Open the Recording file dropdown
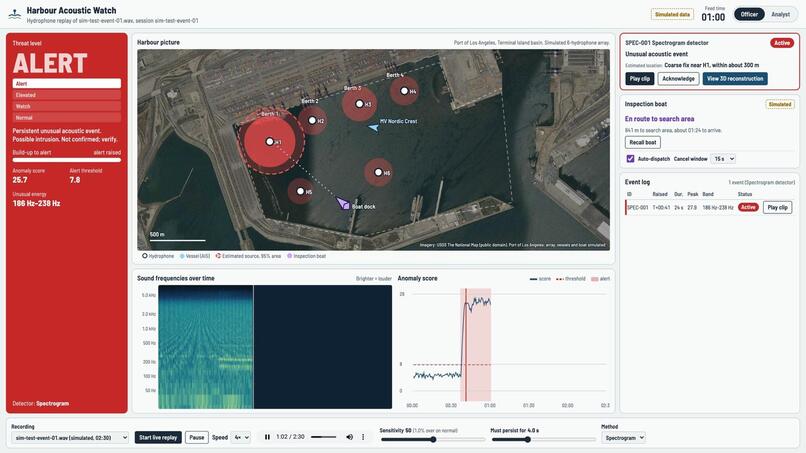Screen dimensions: 806x453 (70, 438)
